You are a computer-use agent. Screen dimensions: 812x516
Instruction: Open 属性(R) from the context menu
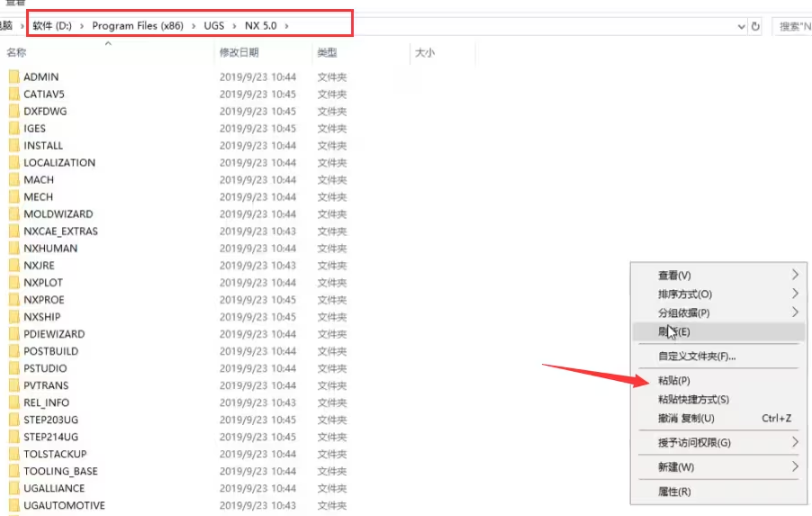pyautogui.click(x=718, y=491)
